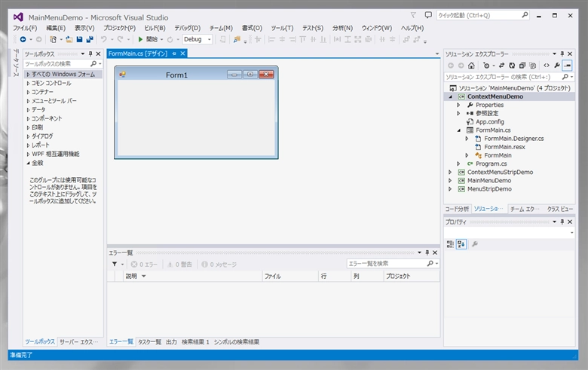Click Property Pages wrench in Properties panel

click(x=474, y=244)
